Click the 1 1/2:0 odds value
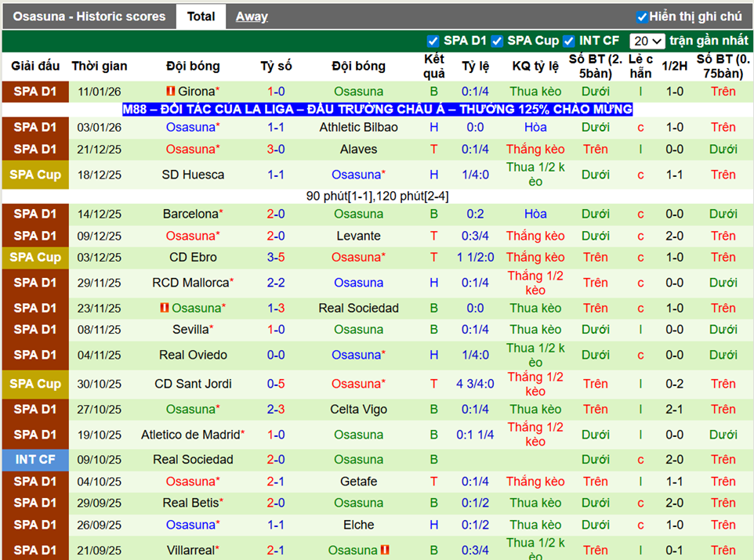 [x=475, y=257]
